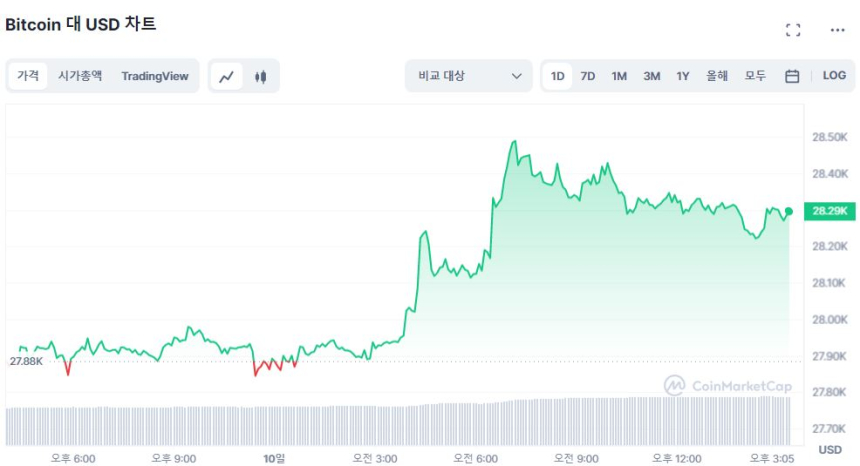The image size is (860, 466).
Task: Select the 7D time range
Action: [x=588, y=76]
